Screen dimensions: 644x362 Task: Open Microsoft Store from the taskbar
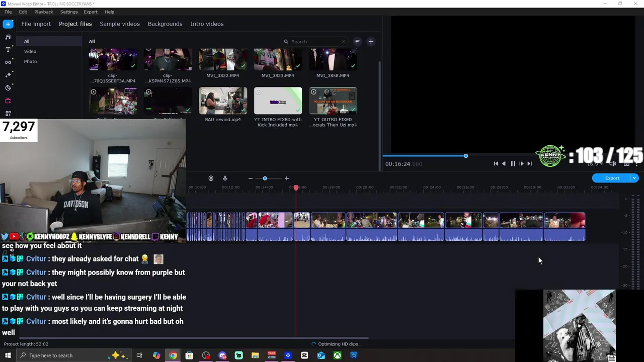(189, 355)
